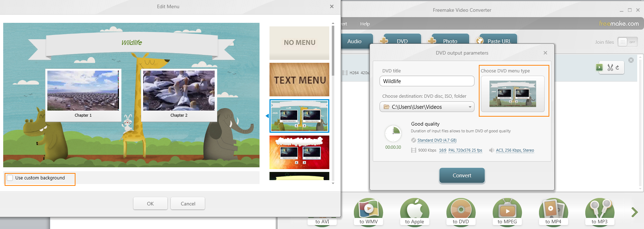Open the Help menu
This screenshot has height=229, width=644.
(365, 24)
